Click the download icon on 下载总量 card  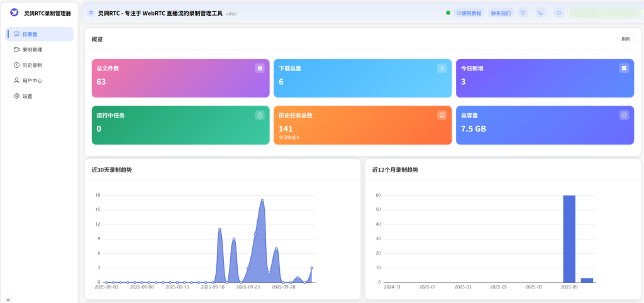pyautogui.click(x=441, y=68)
